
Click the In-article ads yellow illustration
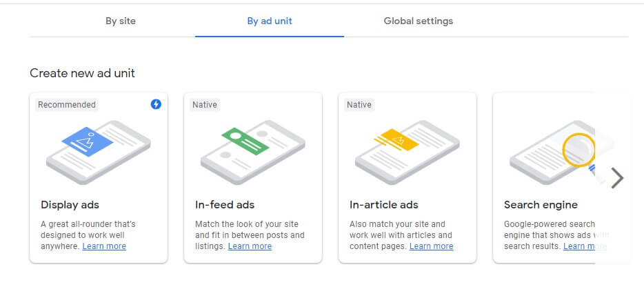(x=407, y=152)
